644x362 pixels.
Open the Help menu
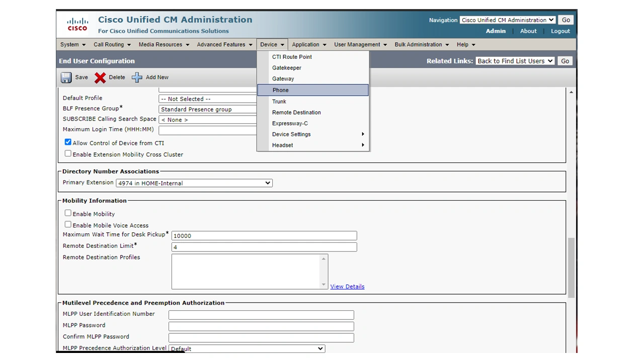(x=466, y=45)
